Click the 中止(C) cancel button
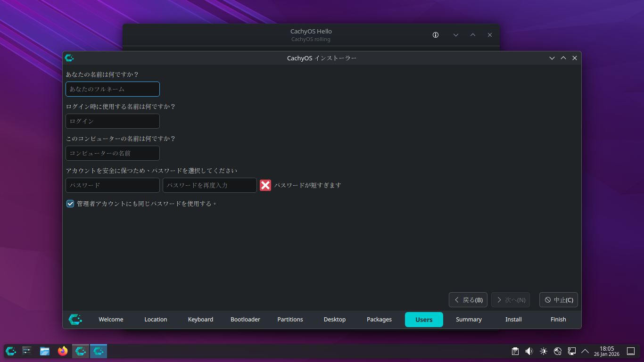The height and width of the screenshot is (362, 644). point(559,300)
